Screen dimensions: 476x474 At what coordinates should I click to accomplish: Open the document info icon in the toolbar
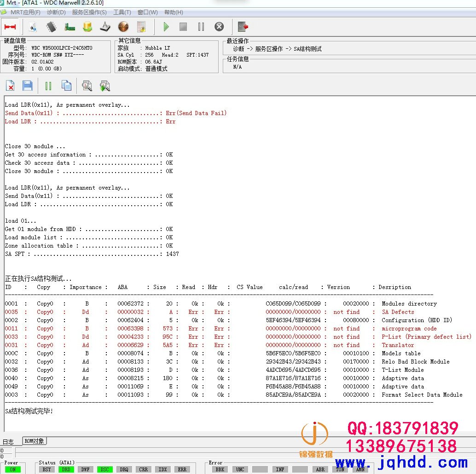pyautogui.click(x=33, y=27)
